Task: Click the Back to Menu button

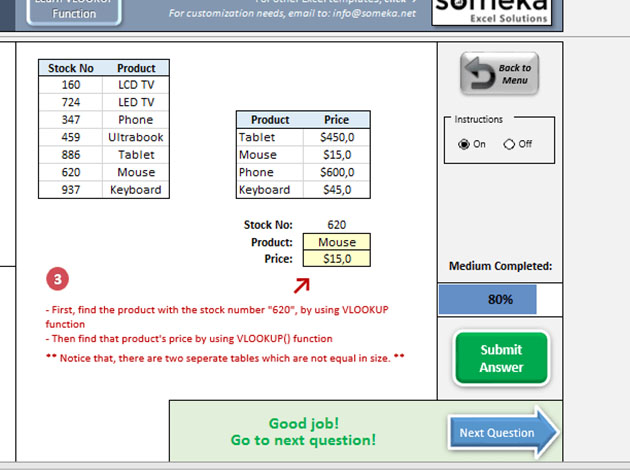Action: 499,74
